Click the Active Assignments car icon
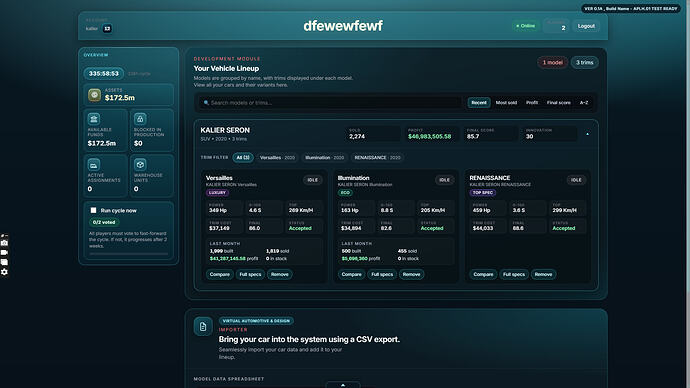This screenshot has height=388, width=690. (x=93, y=165)
